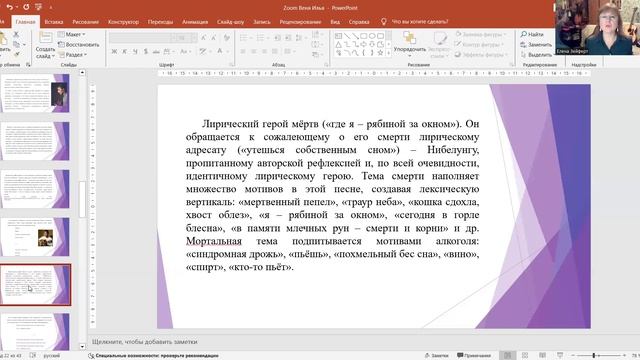Open the change case Aa dropdown
640x360 pixels.
(x=185, y=51)
